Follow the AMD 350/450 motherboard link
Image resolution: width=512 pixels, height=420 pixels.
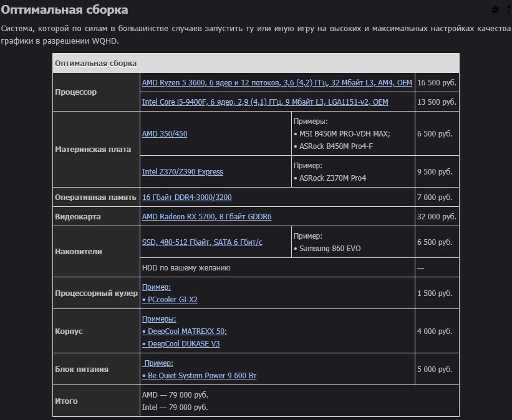[165, 133]
